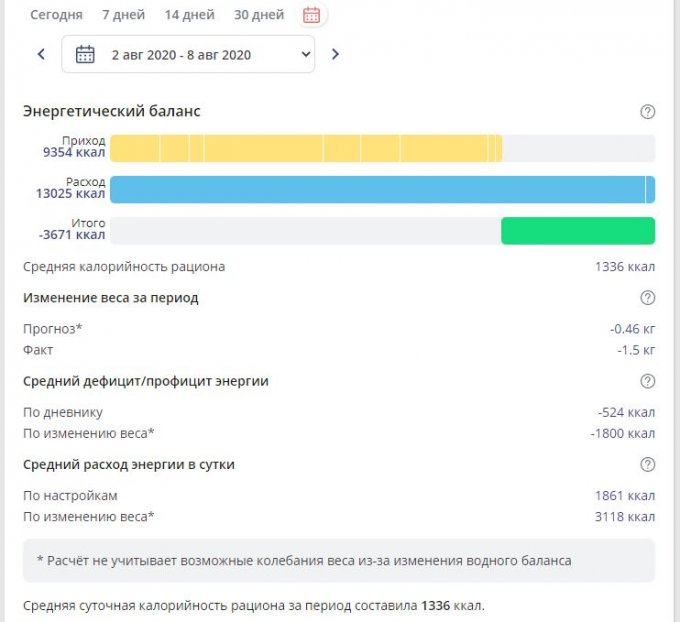Viewport: 680px width, 622px height.
Task: Click the green Итого balance bar
Action: pyautogui.click(x=577, y=231)
